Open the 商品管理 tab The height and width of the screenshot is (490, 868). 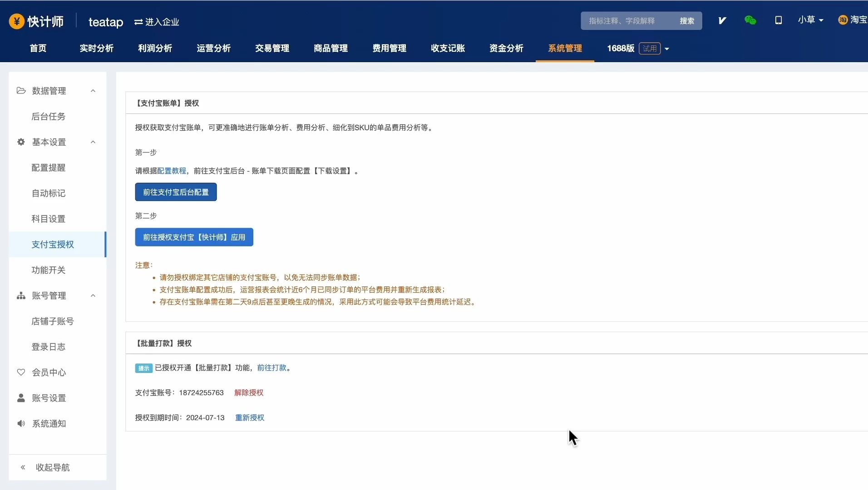tap(331, 49)
